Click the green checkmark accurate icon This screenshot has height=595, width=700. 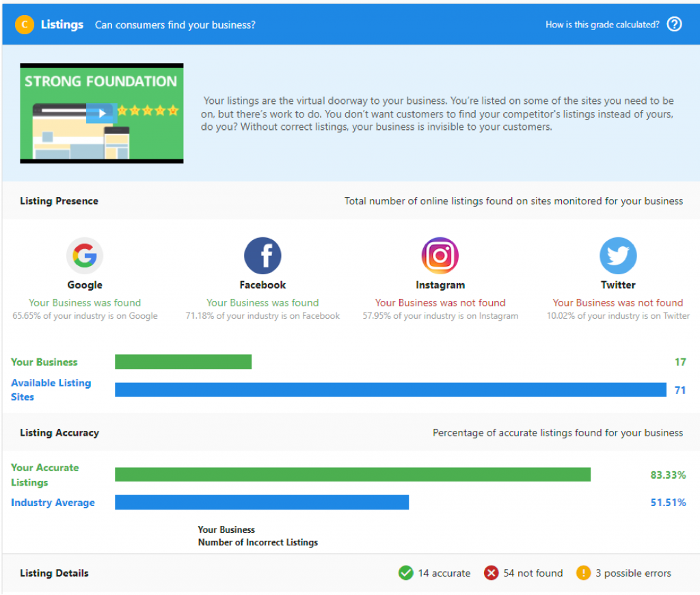pos(406,572)
